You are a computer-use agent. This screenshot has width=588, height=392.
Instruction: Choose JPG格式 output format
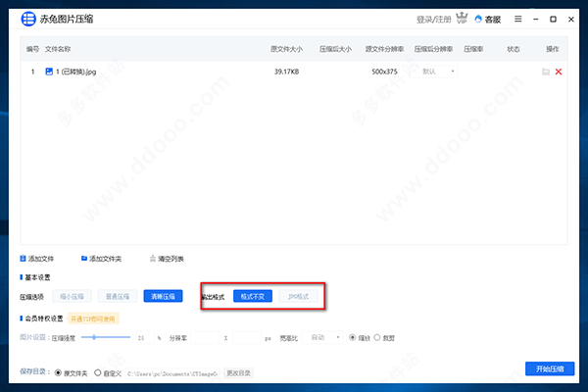tap(299, 296)
